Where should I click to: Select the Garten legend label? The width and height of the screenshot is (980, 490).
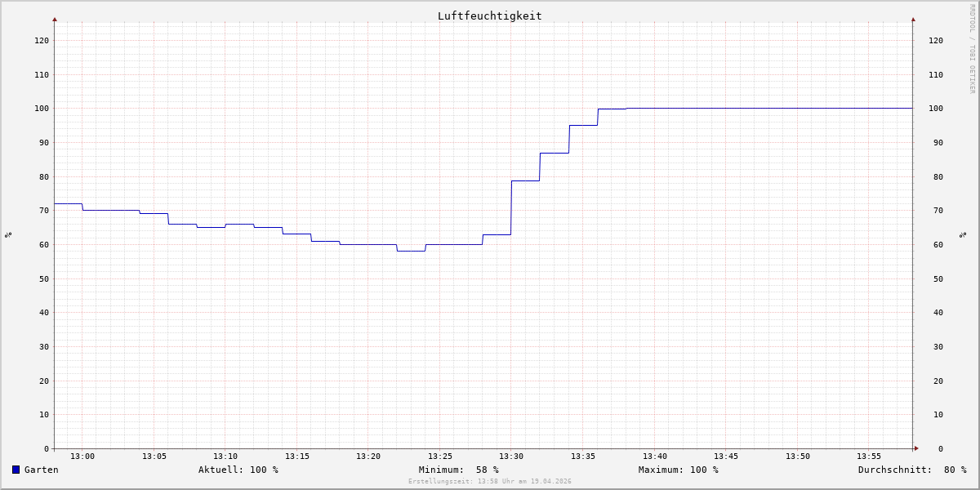click(x=41, y=470)
